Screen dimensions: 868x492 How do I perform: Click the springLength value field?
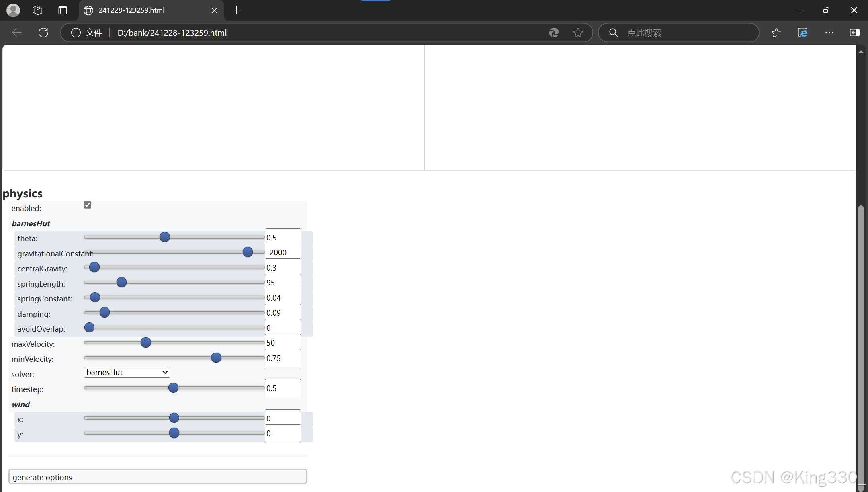click(283, 283)
